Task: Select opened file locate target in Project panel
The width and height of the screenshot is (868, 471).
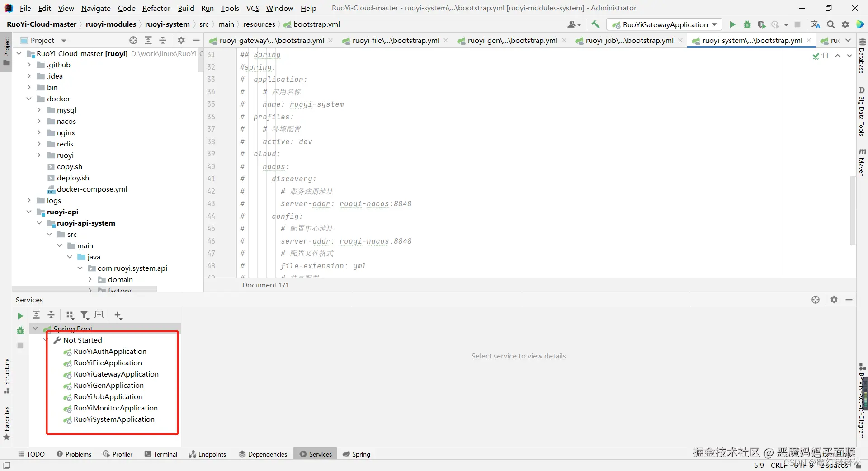Action: click(x=133, y=40)
